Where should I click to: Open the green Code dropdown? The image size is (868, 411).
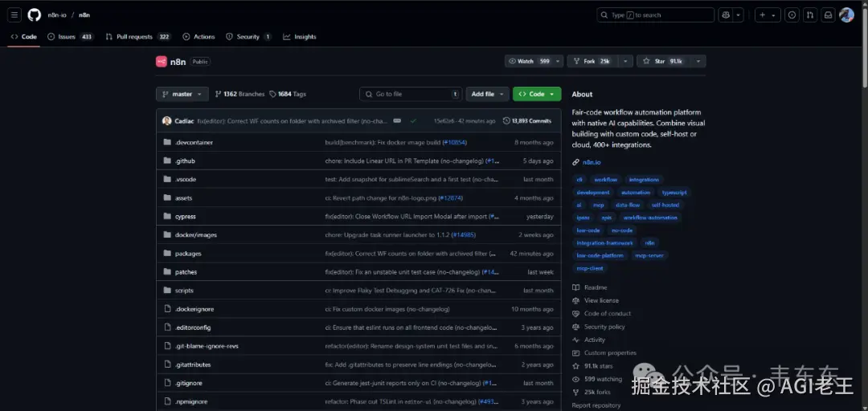click(x=536, y=94)
